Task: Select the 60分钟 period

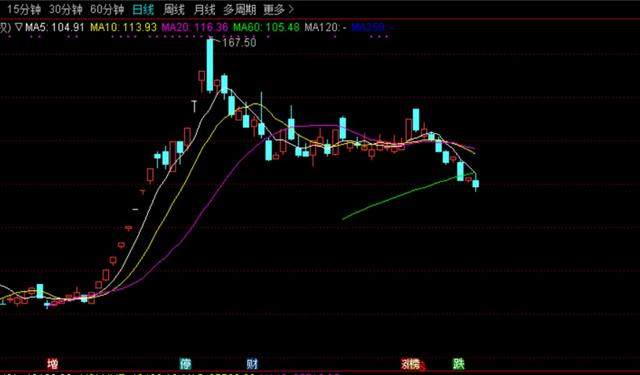Action: click(x=107, y=9)
